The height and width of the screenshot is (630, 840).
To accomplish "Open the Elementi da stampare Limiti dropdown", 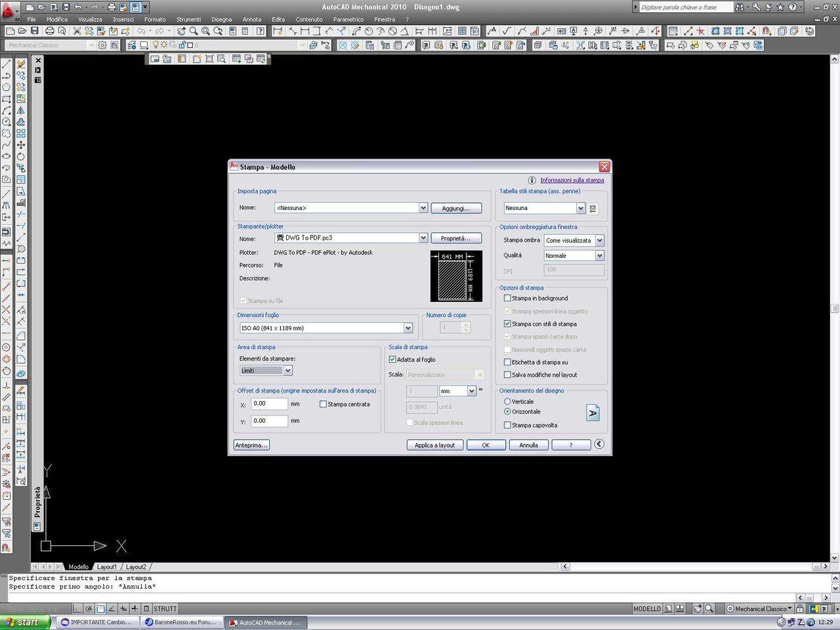I will (287, 371).
